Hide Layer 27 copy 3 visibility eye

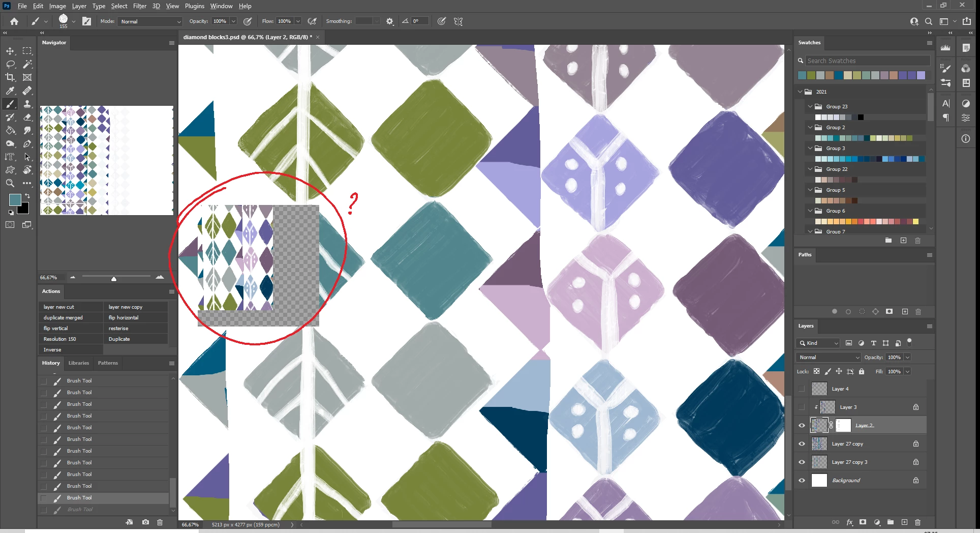(x=802, y=462)
